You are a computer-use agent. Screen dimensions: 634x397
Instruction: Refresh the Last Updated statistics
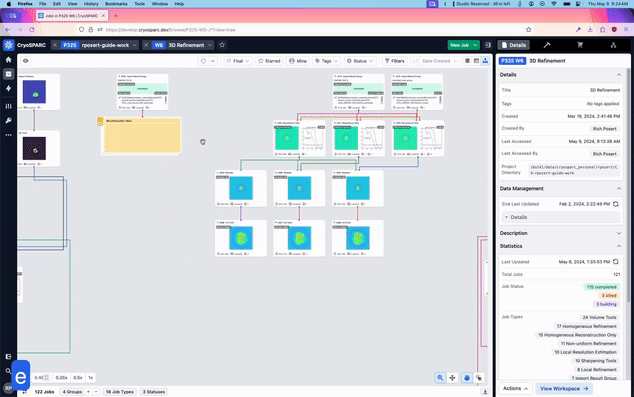tap(615, 262)
